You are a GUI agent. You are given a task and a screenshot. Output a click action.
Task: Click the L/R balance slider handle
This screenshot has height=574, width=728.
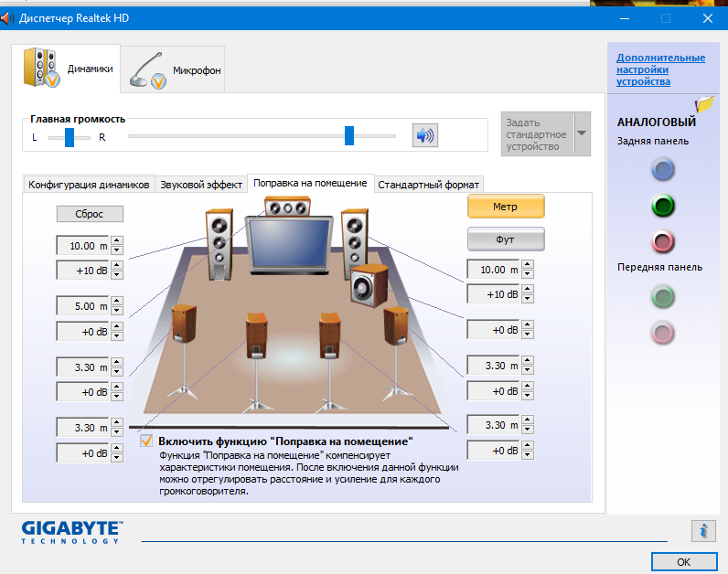[70, 137]
